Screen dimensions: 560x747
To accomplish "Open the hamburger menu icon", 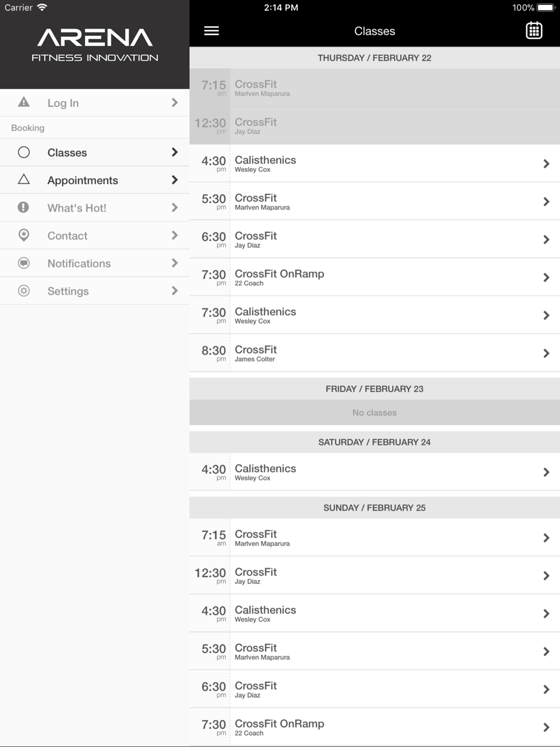I will [x=211, y=31].
